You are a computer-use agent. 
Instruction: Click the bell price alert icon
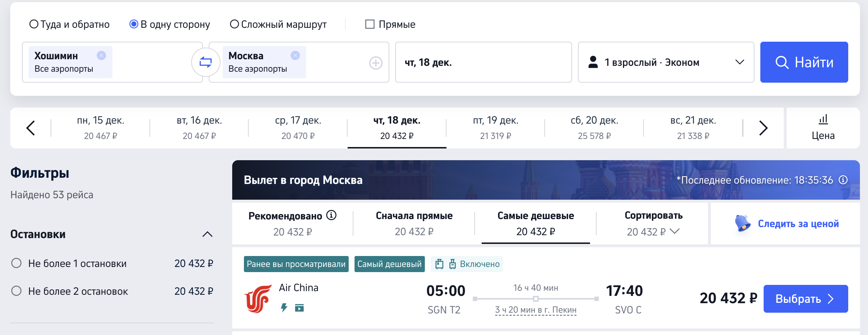(743, 223)
